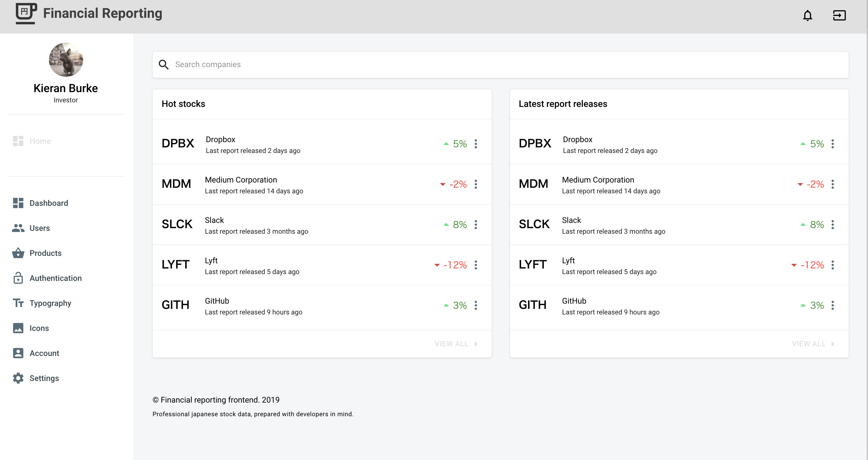Open more options for Dropbox in Hot stocks
The image size is (868, 460).
pyautogui.click(x=476, y=144)
